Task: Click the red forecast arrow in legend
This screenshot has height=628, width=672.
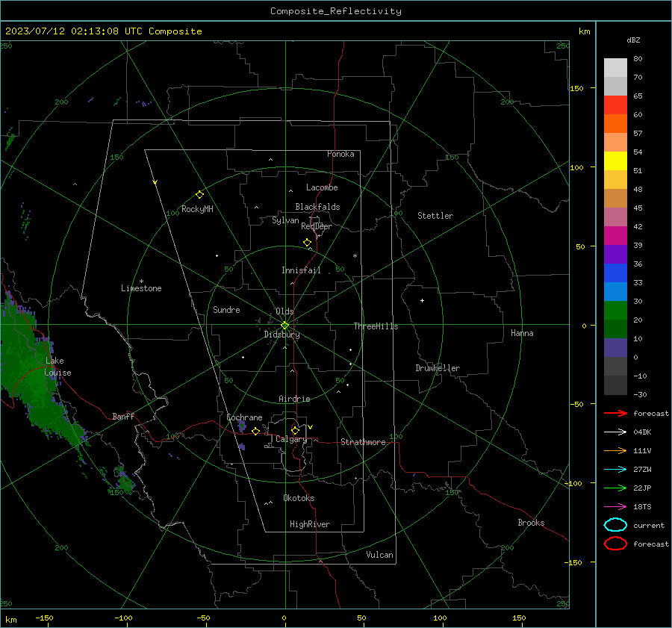Action: [x=615, y=413]
